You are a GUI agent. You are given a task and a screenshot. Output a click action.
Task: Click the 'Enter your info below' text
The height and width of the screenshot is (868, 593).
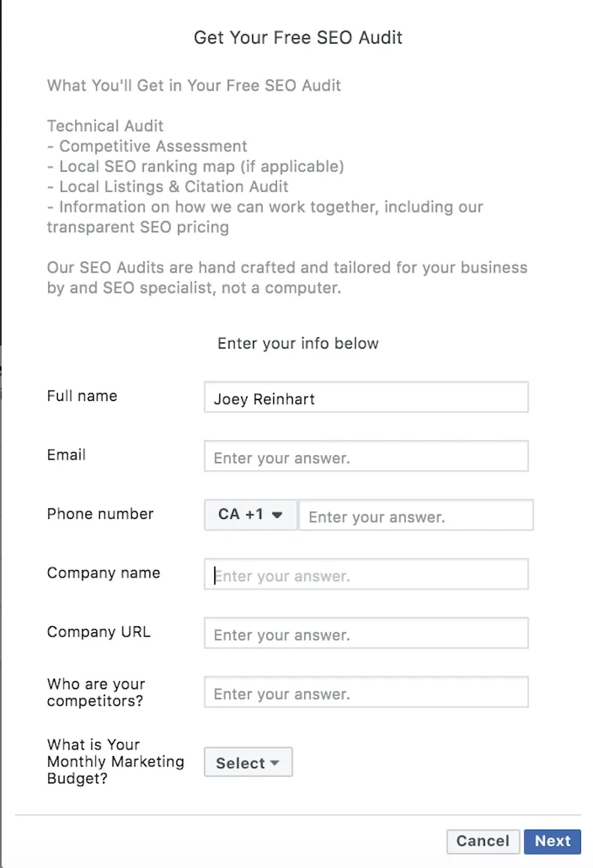click(x=298, y=343)
